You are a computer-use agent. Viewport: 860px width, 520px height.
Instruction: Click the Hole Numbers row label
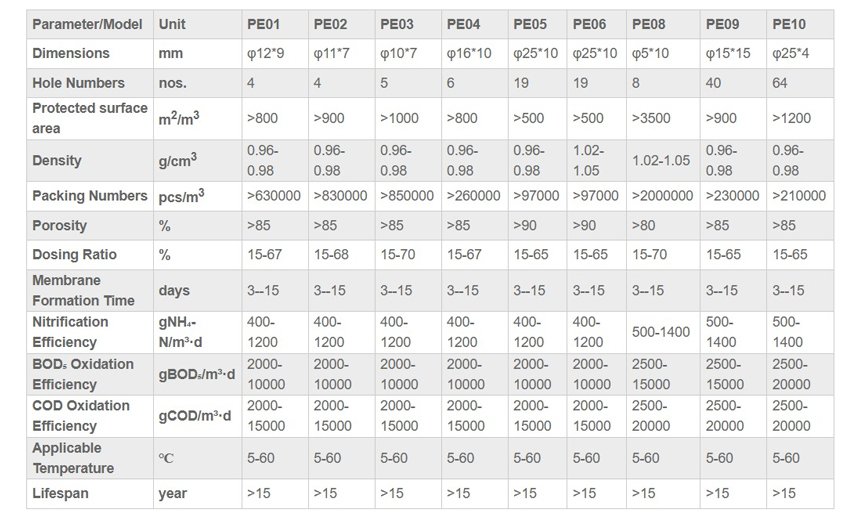78,82
